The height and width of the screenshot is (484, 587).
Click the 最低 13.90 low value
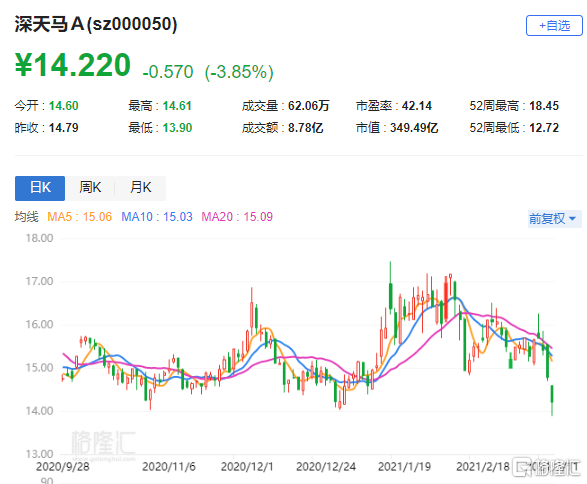point(160,128)
